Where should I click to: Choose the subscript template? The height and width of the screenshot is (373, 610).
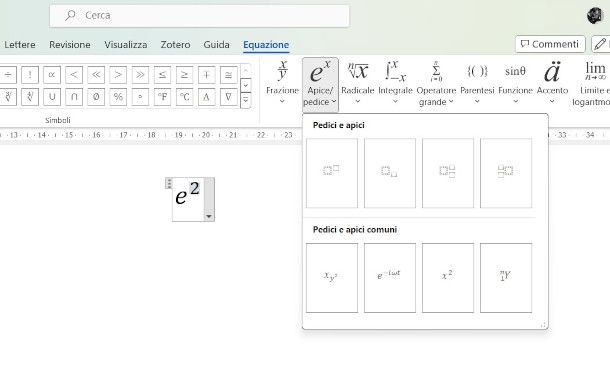click(390, 173)
